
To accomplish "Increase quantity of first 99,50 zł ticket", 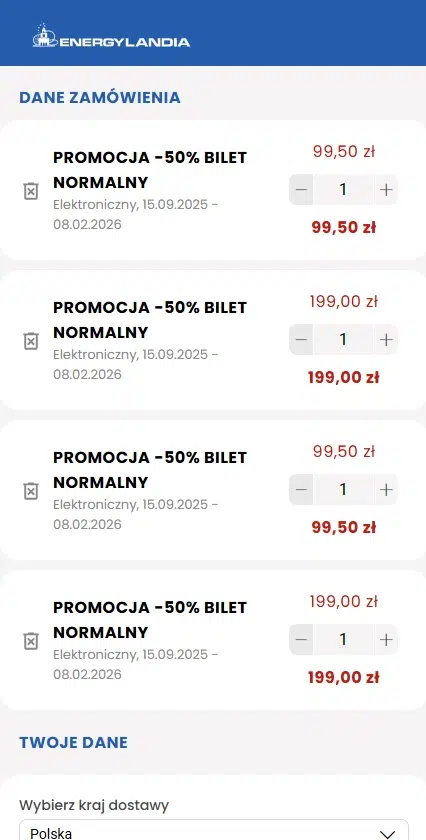I will pyautogui.click(x=386, y=190).
